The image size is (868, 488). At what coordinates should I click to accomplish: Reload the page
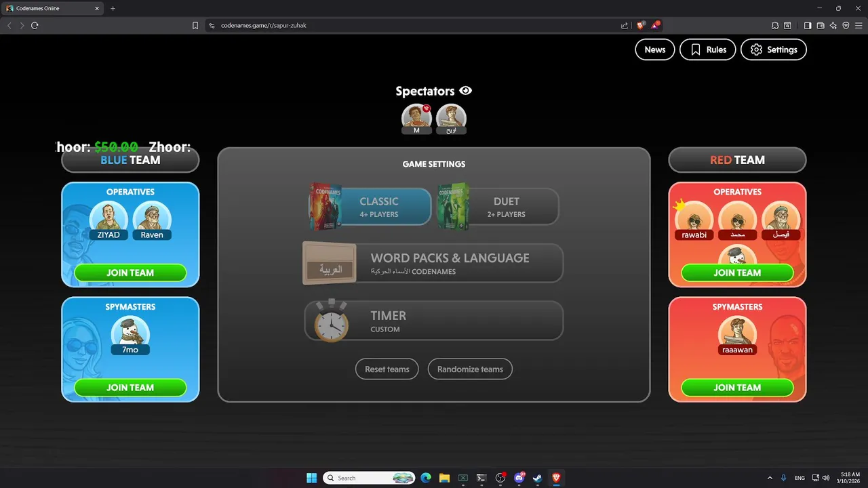point(35,25)
